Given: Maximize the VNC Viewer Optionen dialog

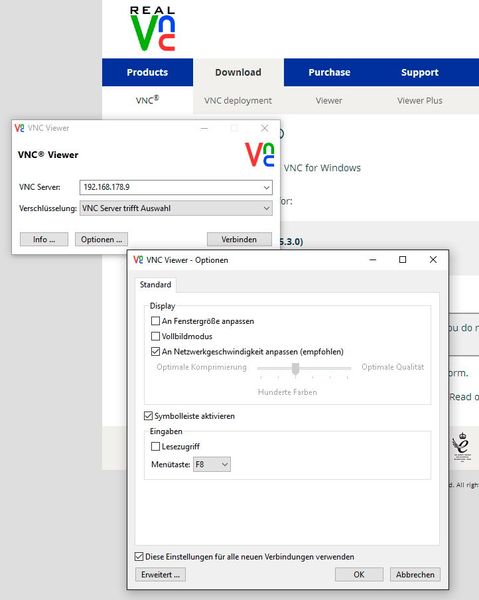Looking at the screenshot, I should click(402, 259).
